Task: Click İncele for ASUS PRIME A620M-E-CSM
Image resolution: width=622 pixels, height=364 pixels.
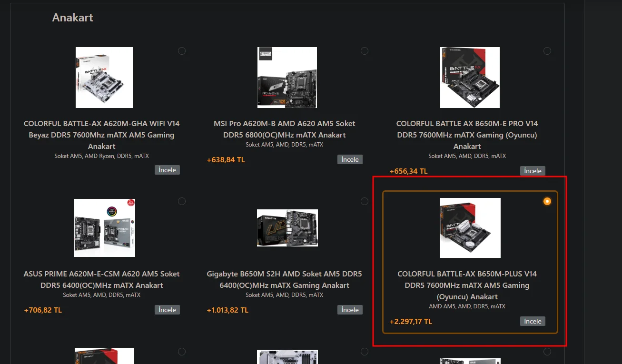Action: [167, 310]
